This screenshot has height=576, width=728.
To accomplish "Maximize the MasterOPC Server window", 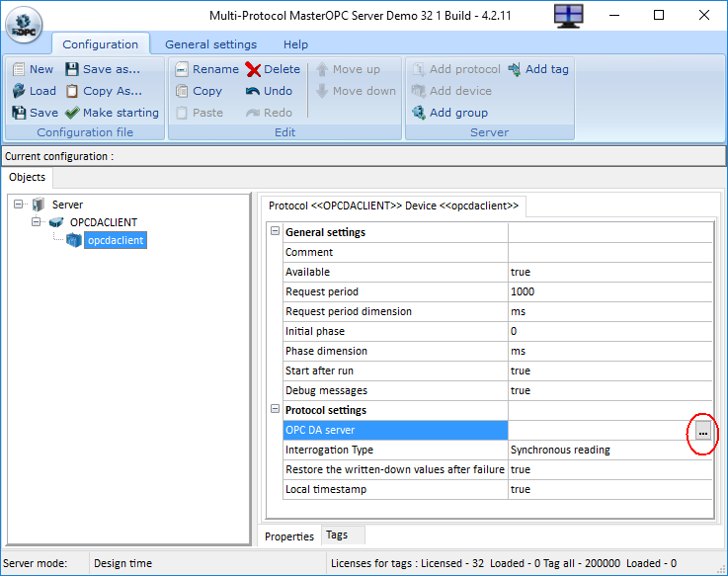I will [x=658, y=16].
